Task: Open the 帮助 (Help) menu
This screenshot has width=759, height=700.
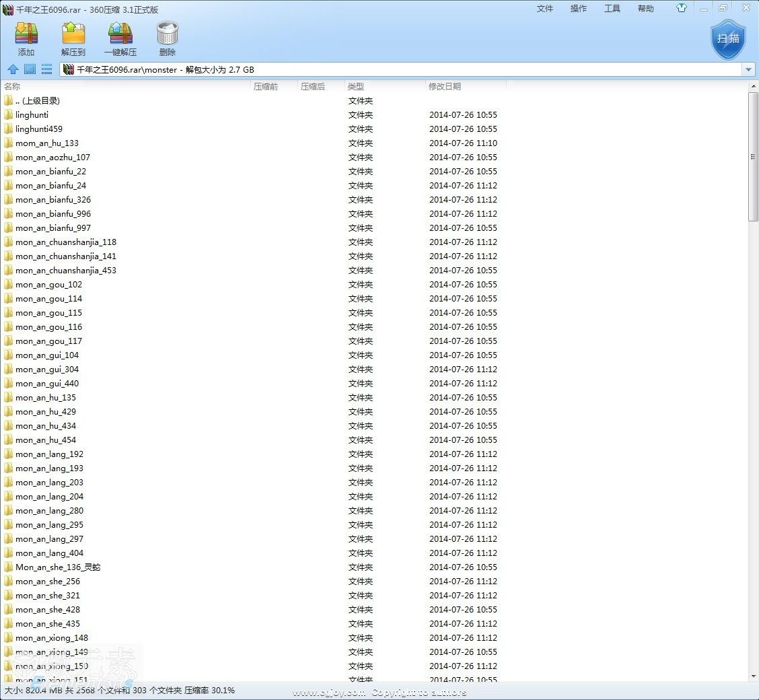Action: [x=646, y=9]
